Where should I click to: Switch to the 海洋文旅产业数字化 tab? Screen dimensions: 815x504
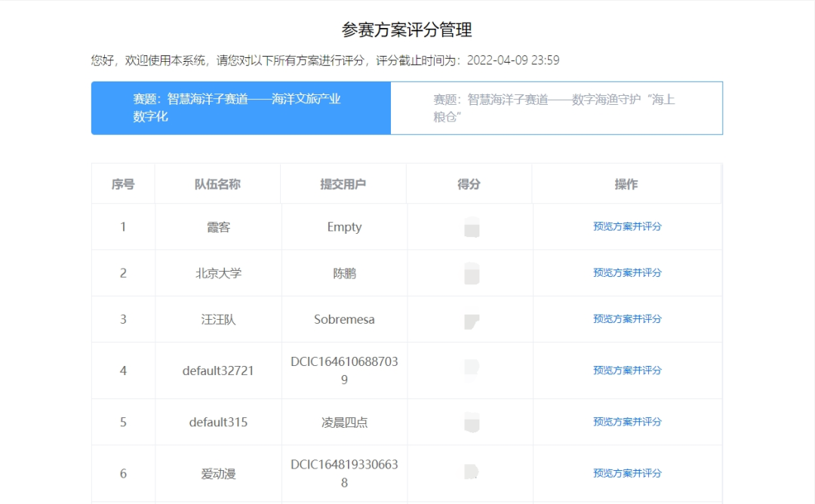point(241,108)
